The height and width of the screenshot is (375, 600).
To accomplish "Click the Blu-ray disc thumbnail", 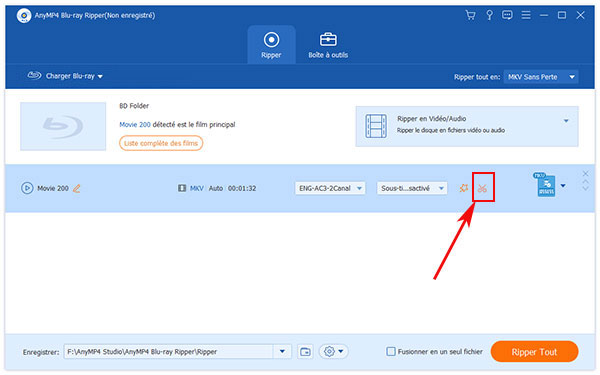I will coord(63,126).
